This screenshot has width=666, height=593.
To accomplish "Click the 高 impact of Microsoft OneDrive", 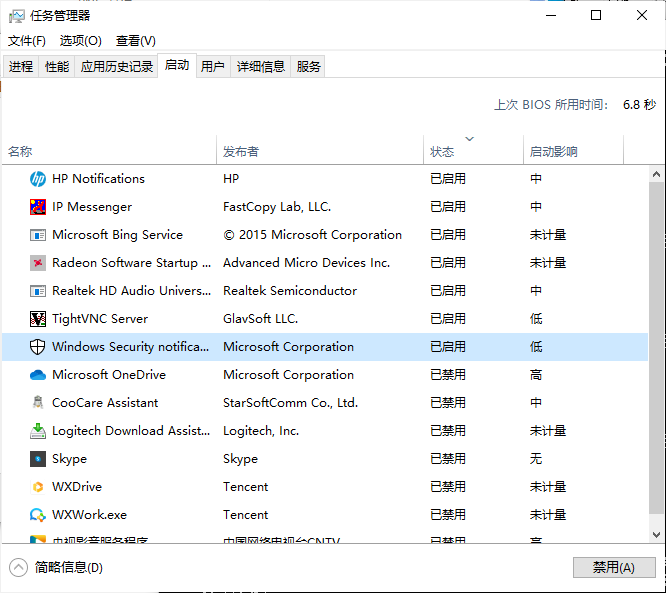I will click(x=536, y=375).
